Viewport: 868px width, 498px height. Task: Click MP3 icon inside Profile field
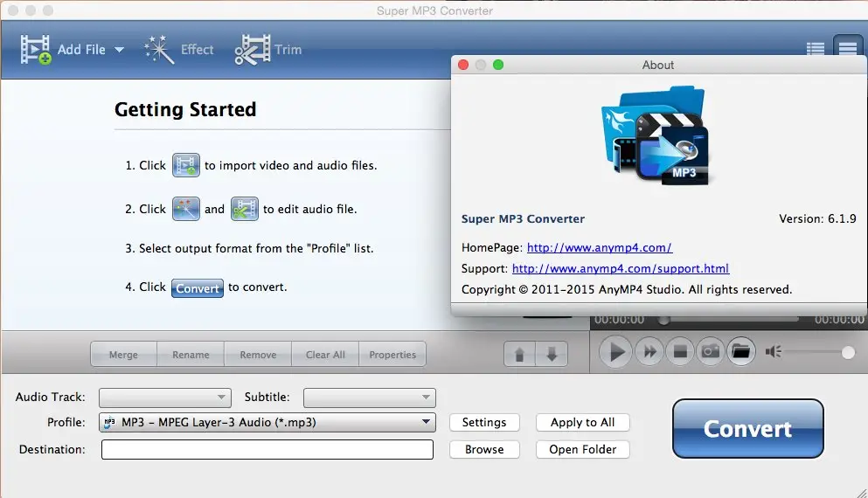(109, 422)
